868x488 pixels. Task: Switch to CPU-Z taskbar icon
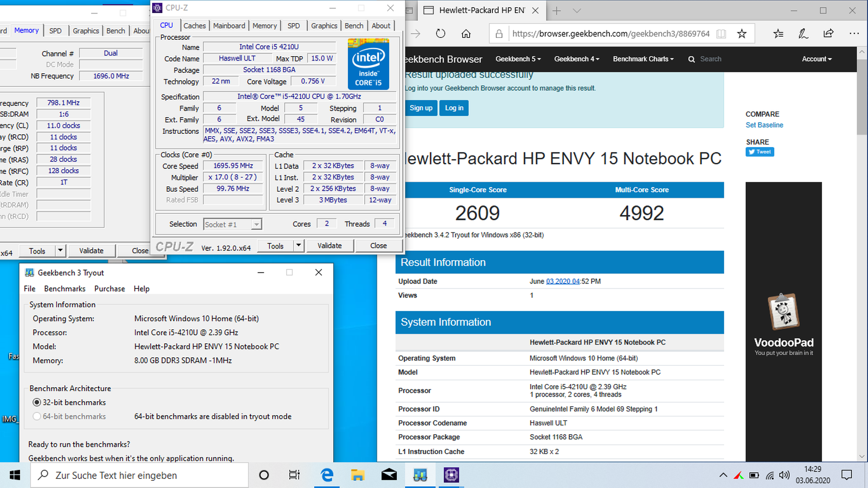[x=451, y=475]
